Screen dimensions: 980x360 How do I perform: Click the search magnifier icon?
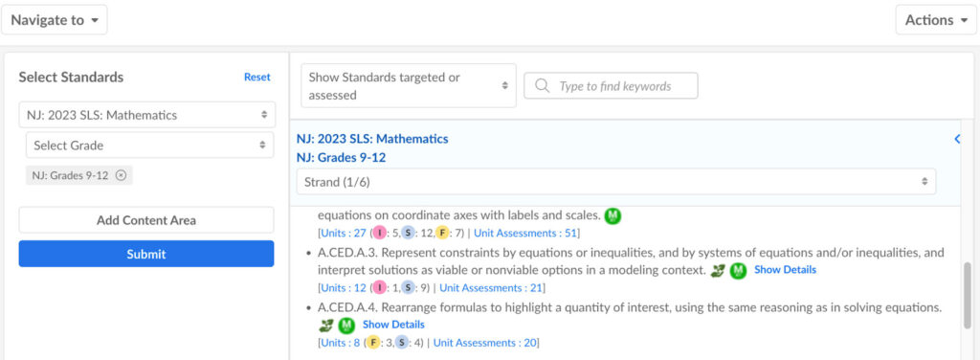(543, 85)
